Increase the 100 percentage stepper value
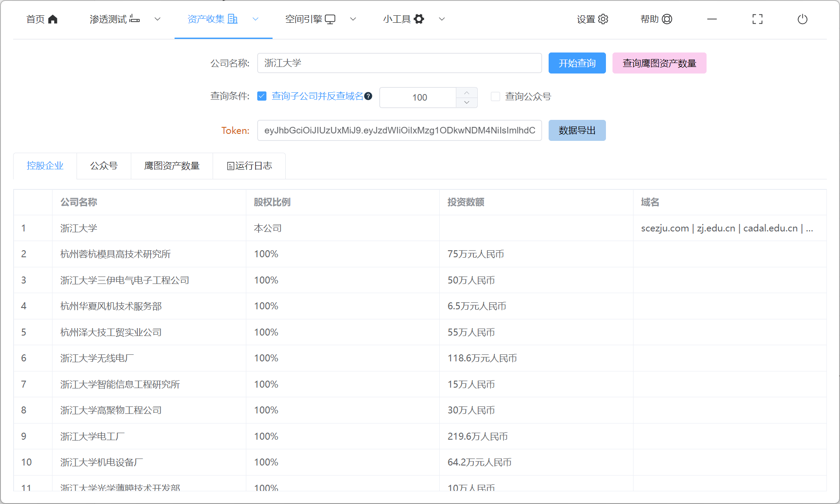 tap(467, 93)
